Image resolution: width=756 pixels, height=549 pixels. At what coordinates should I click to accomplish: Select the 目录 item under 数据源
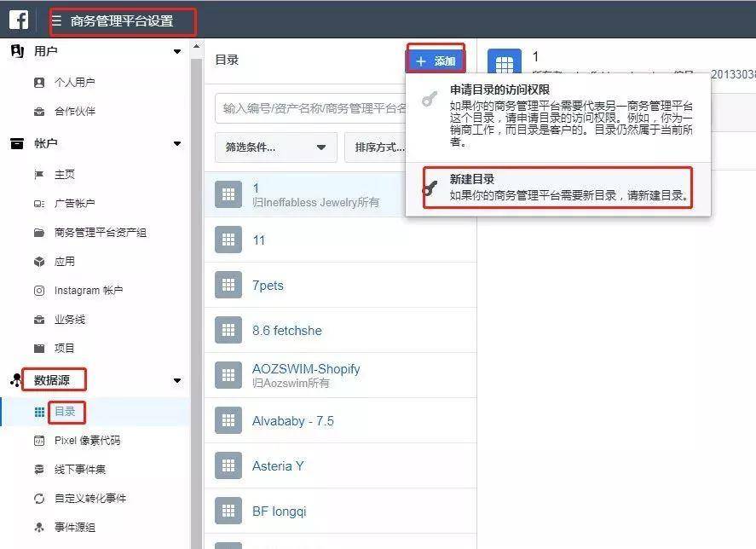point(65,412)
